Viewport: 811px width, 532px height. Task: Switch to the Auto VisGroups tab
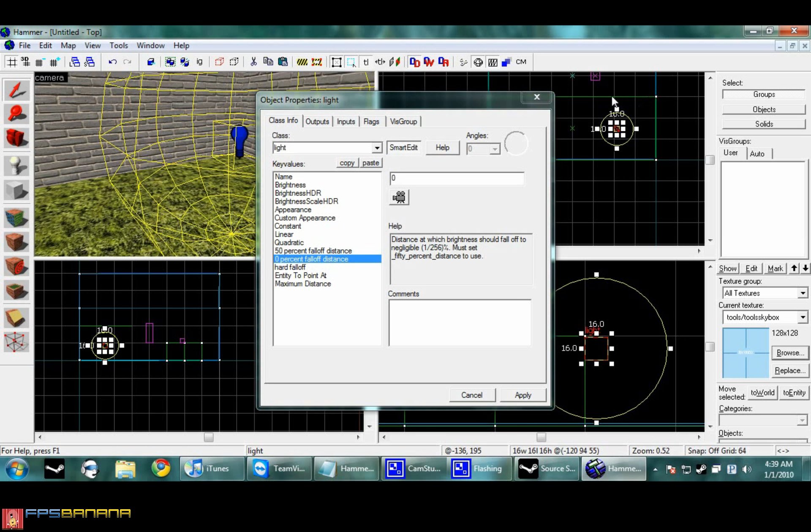(757, 154)
